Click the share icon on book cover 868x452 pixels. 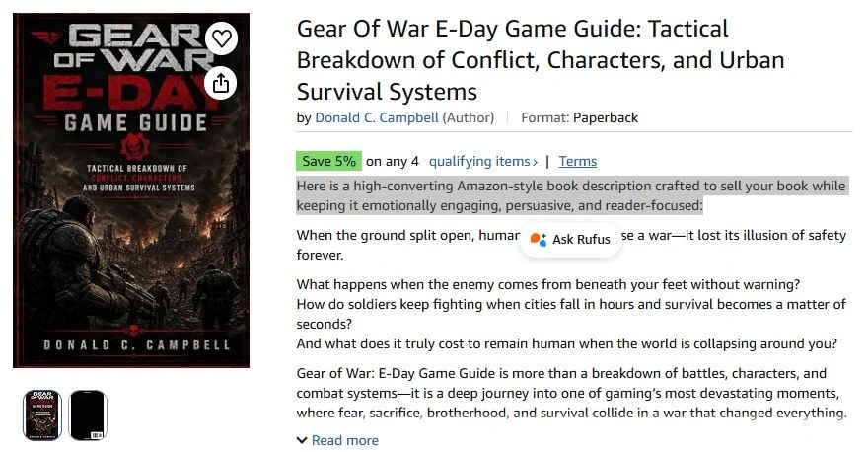tap(221, 84)
